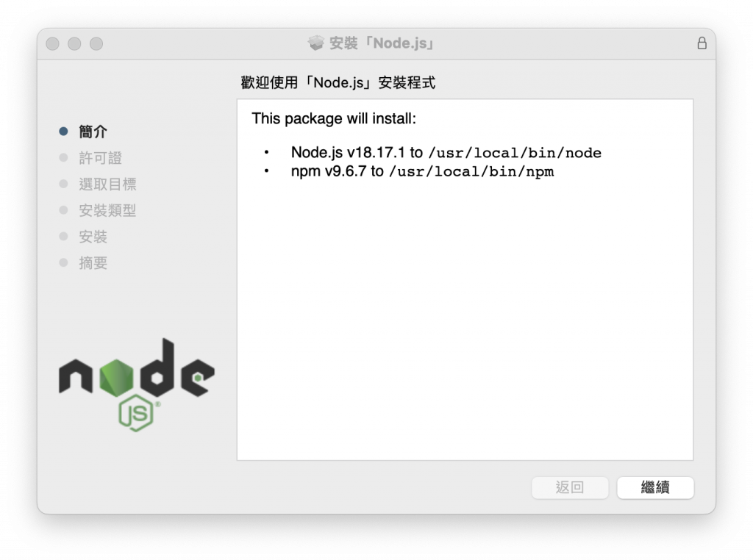
Task: Close the installer window
Action: (x=52, y=43)
